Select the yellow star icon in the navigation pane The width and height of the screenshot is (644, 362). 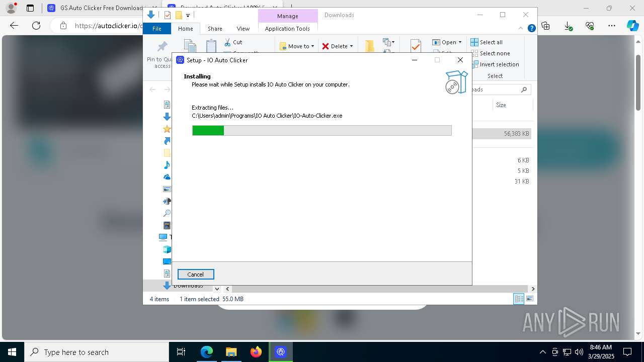coord(167,129)
